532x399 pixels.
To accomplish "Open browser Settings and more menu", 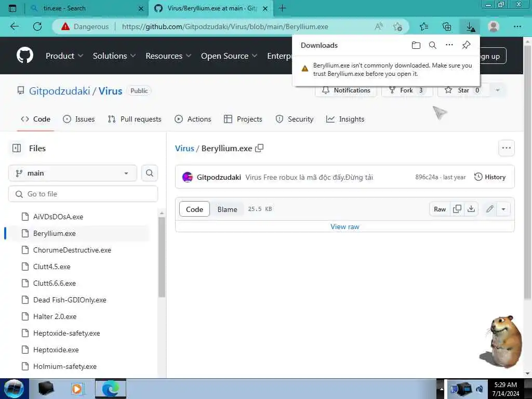I will coord(517,26).
